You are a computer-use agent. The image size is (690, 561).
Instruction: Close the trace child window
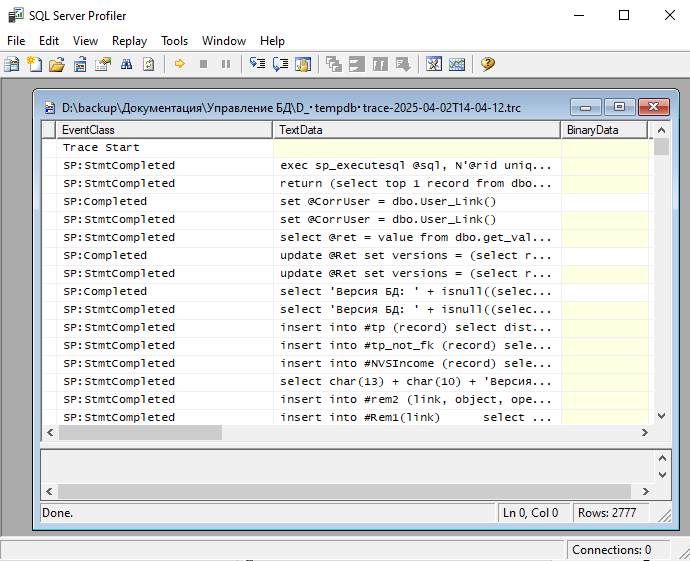[654, 107]
